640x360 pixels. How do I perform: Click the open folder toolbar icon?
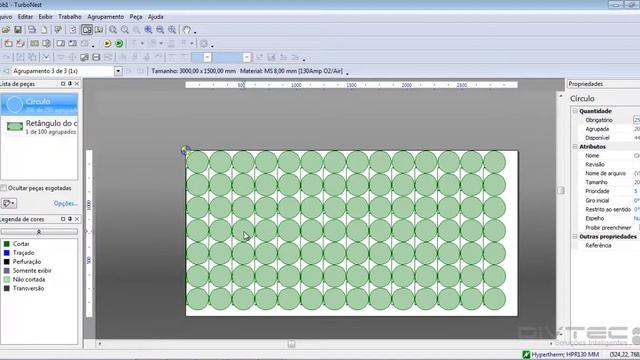click(6, 30)
